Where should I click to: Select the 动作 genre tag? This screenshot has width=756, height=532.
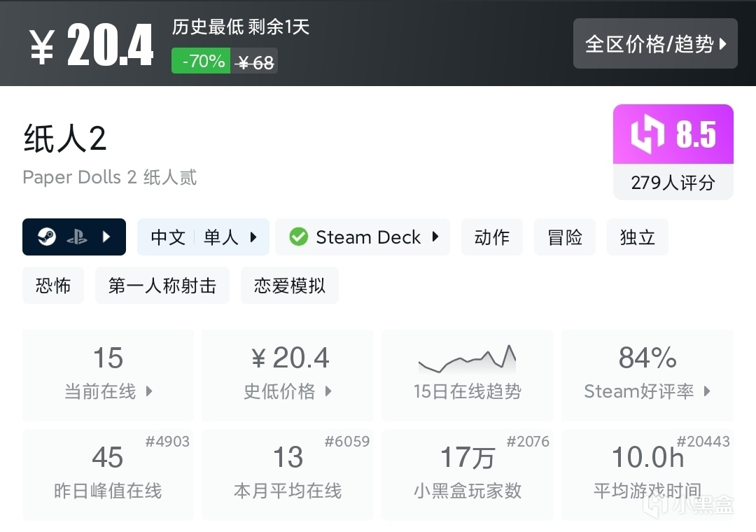492,237
